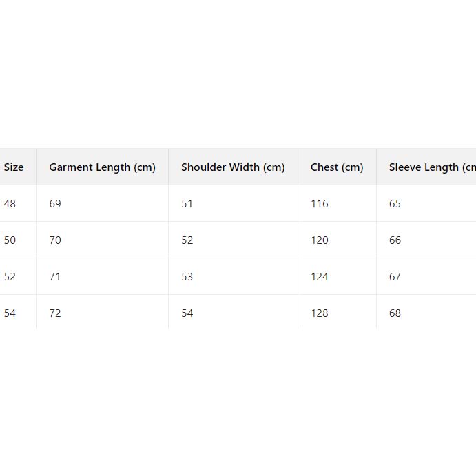Select chest measurement 120
The width and height of the screenshot is (476, 476).
point(320,240)
